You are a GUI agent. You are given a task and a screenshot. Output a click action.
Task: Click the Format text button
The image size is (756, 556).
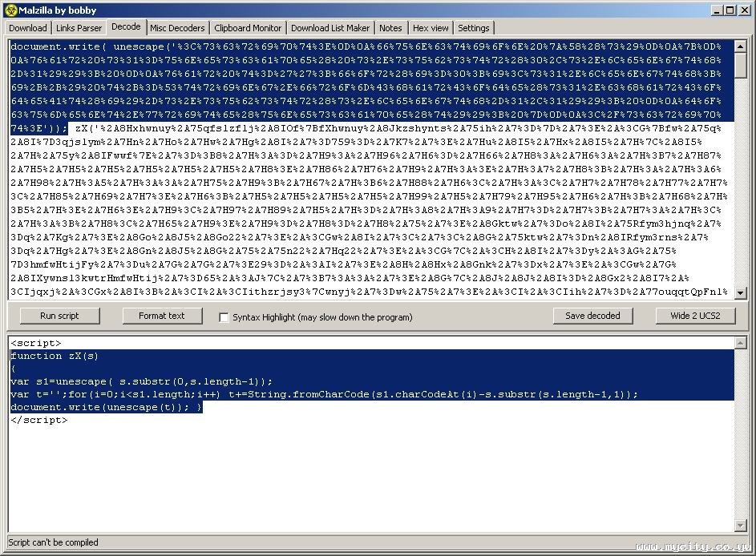point(161,316)
